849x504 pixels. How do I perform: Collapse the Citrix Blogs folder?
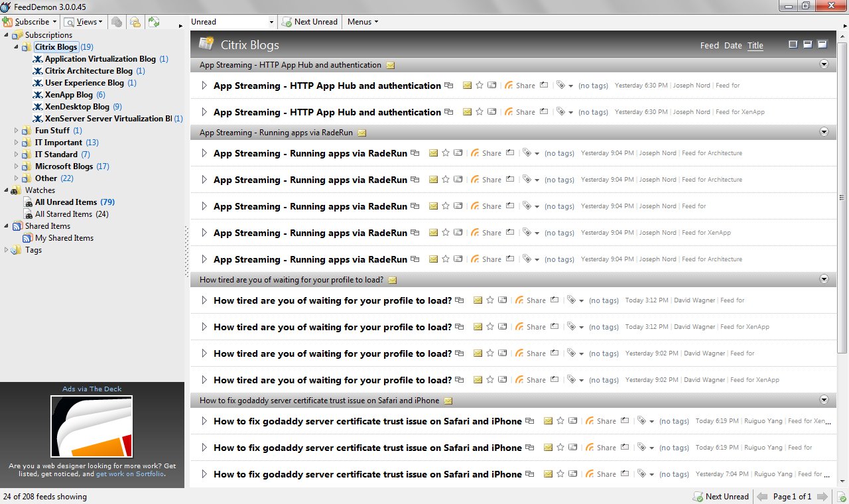(x=16, y=46)
